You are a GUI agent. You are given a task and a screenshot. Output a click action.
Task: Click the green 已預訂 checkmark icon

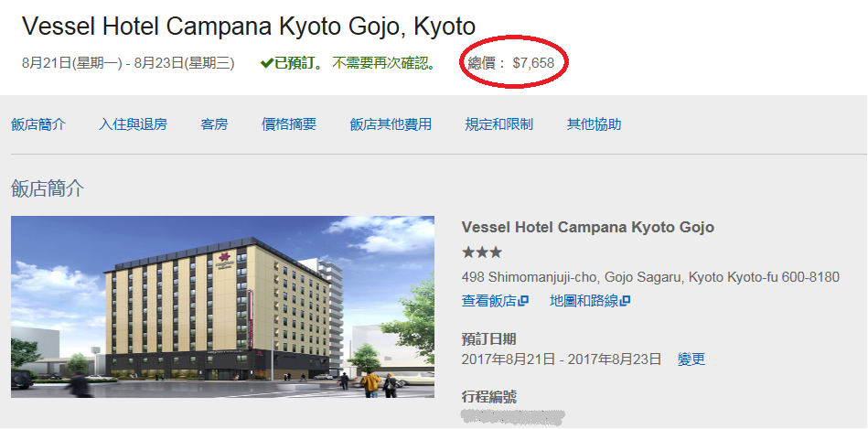[x=267, y=64]
